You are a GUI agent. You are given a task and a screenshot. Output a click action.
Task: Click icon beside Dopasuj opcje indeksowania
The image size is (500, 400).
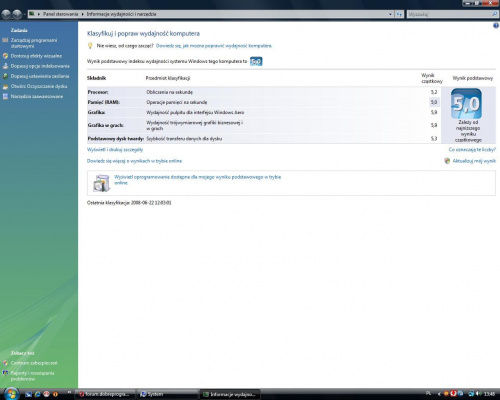pos(5,66)
